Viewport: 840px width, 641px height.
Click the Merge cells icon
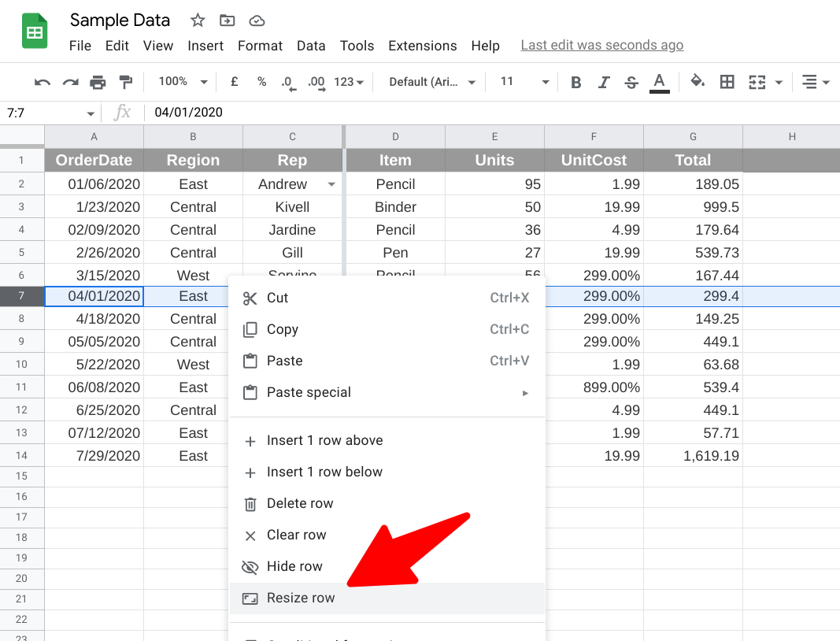tap(757, 82)
